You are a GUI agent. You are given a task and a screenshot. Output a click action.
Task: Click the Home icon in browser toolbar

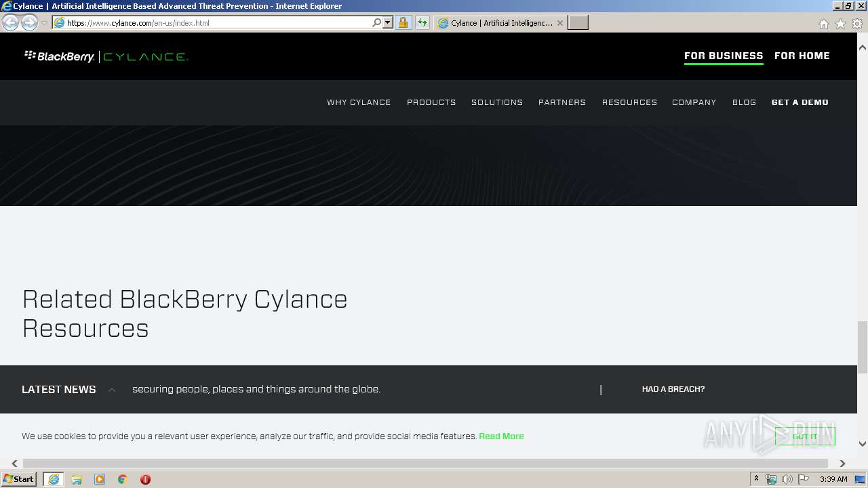click(x=823, y=24)
